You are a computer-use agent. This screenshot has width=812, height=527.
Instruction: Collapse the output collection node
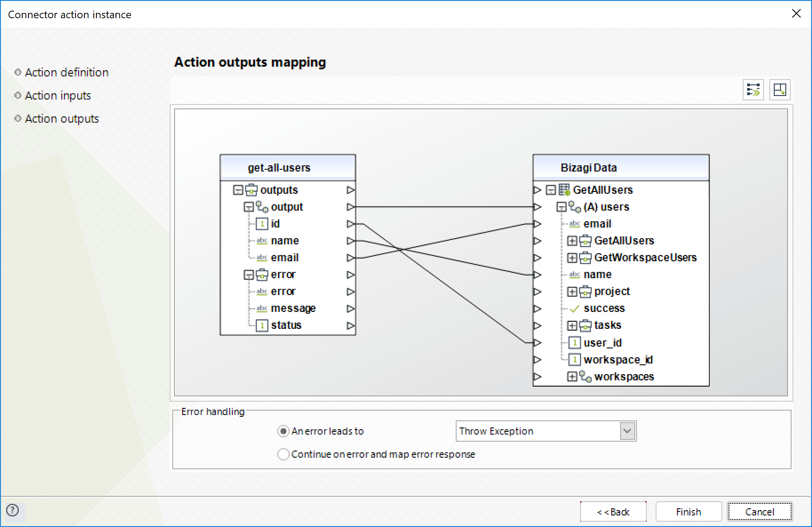[249, 207]
